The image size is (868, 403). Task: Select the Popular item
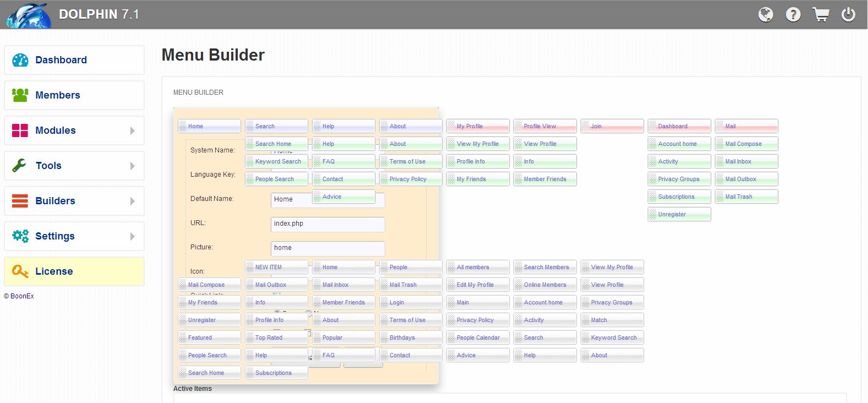343,337
